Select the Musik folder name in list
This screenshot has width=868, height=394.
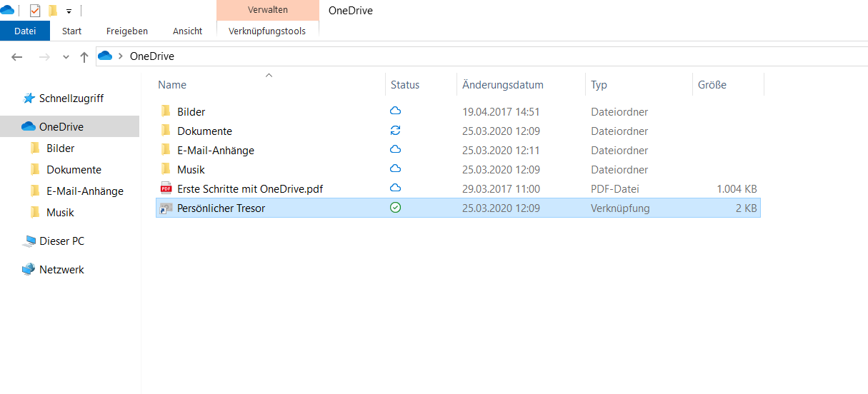pos(191,170)
